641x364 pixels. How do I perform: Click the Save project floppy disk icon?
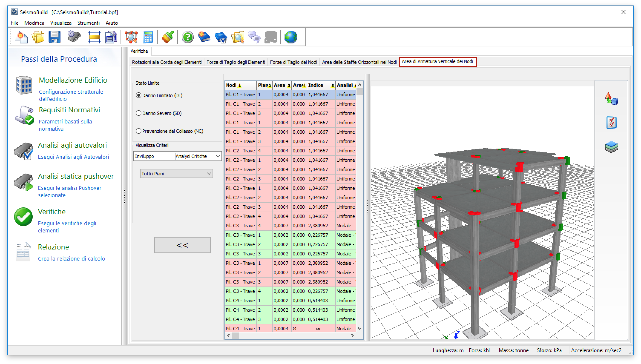tap(54, 37)
